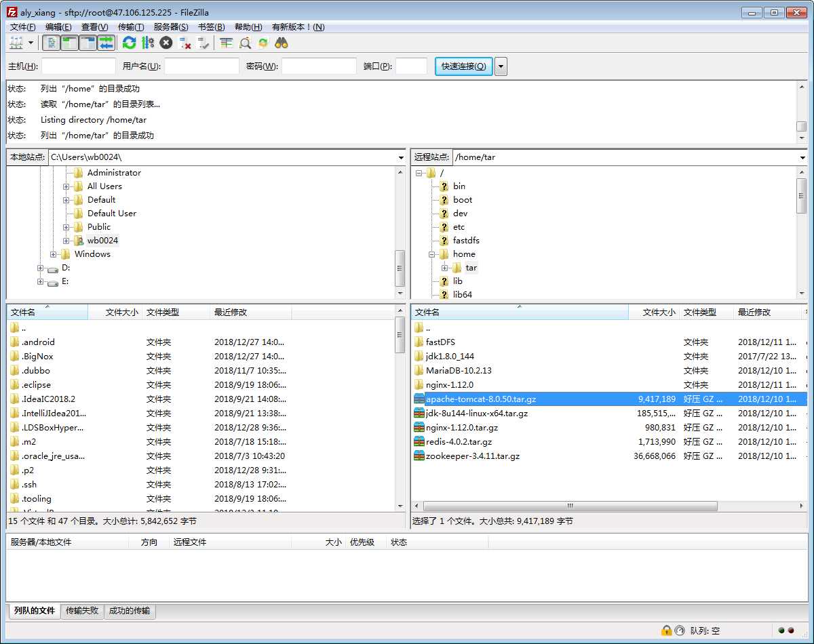Click the encryption lock status icon
This screenshot has height=644, width=814.
pos(667,630)
